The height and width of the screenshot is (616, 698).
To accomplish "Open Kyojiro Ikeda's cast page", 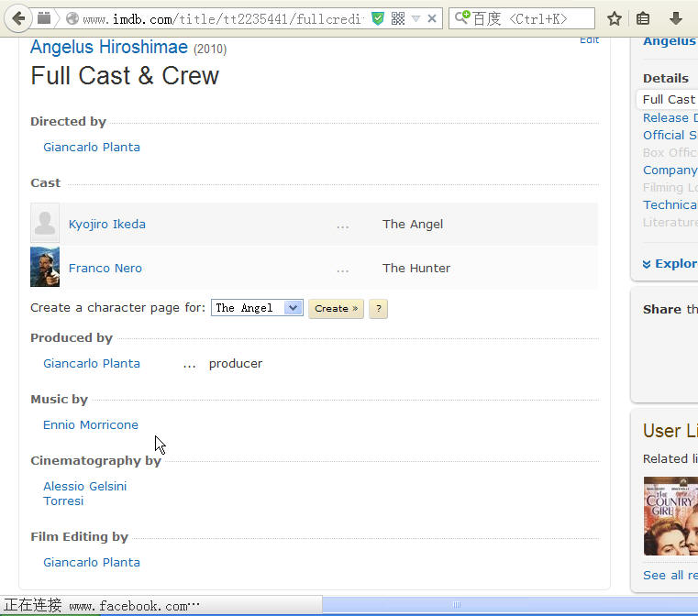I will pos(106,225).
